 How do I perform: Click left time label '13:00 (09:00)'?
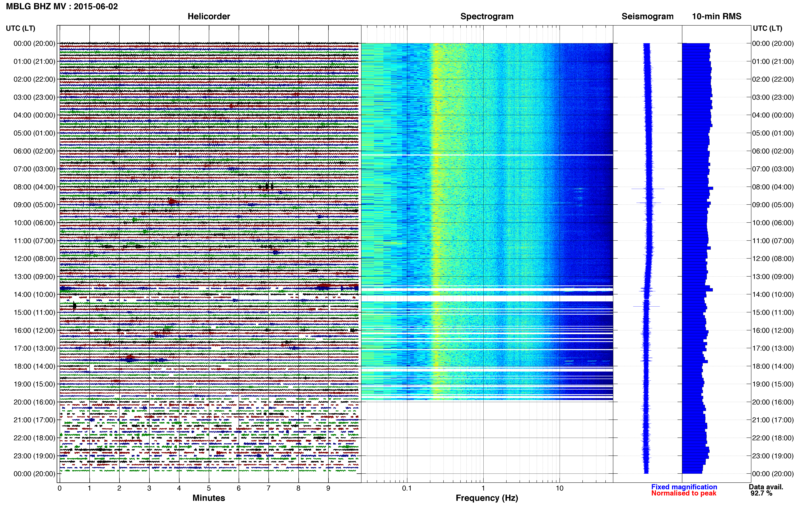coord(34,277)
